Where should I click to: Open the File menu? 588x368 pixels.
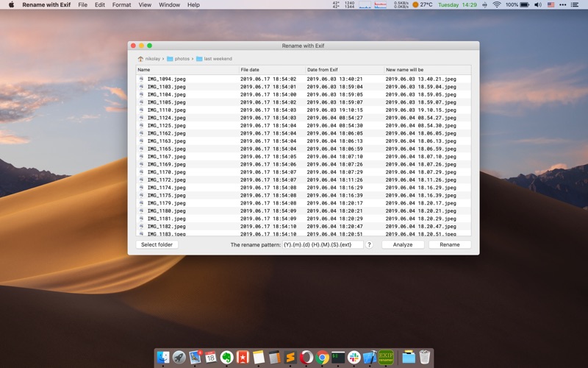tap(82, 5)
